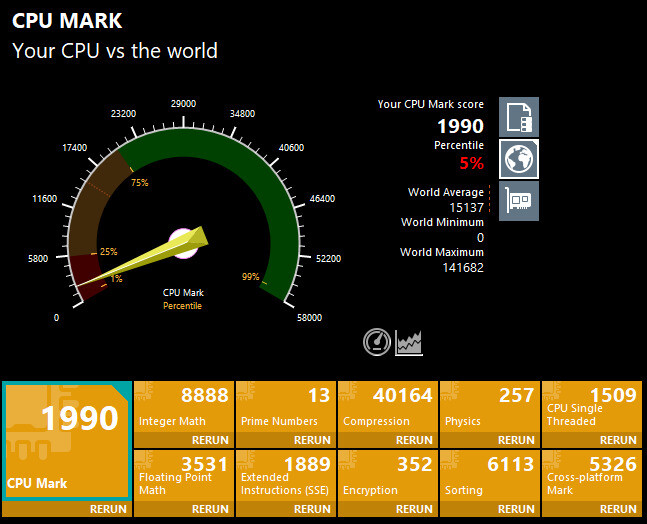Select the Integer Math 8888 tile
This screenshot has width=647, height=524.
coord(184,407)
